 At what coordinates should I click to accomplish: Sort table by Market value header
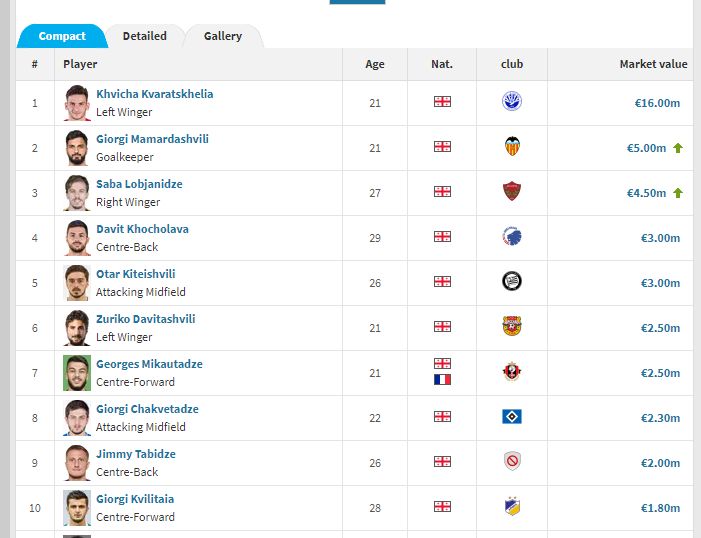[x=653, y=64]
